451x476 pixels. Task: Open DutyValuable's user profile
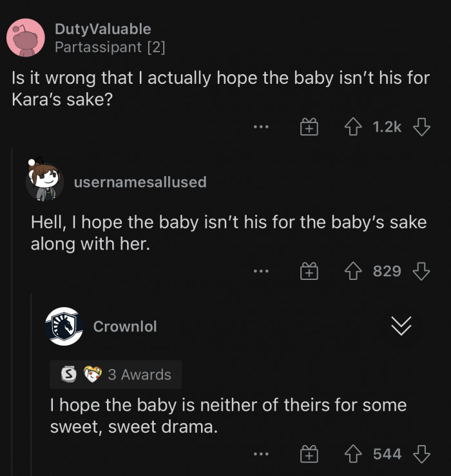[103, 29]
